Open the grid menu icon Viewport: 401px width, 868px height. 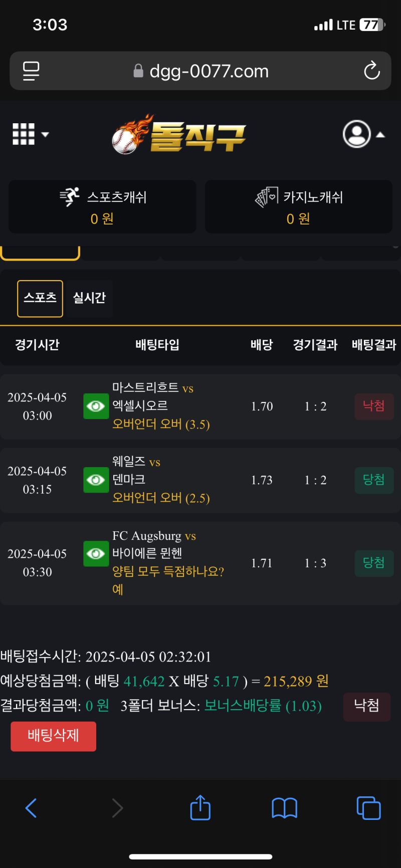(x=24, y=134)
